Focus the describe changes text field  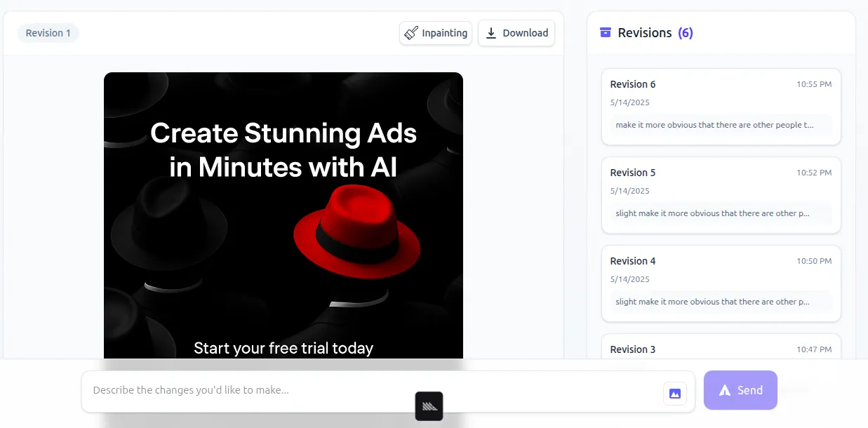coord(388,391)
